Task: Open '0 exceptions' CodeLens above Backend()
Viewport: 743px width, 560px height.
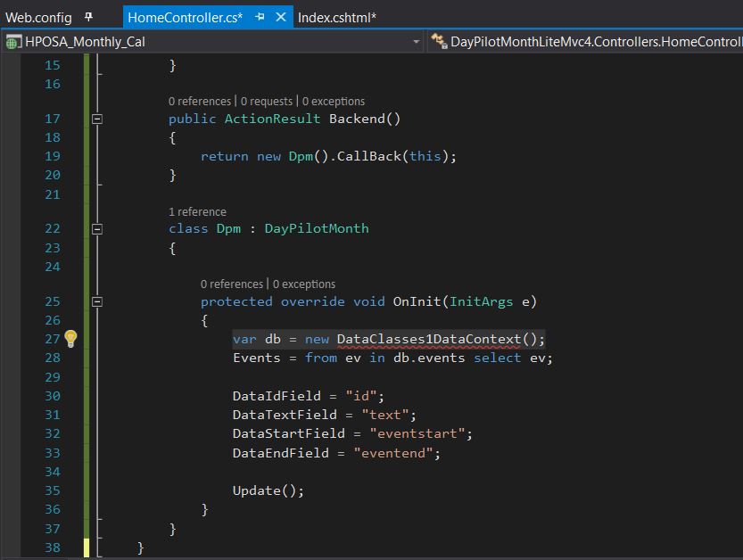Action: point(333,102)
